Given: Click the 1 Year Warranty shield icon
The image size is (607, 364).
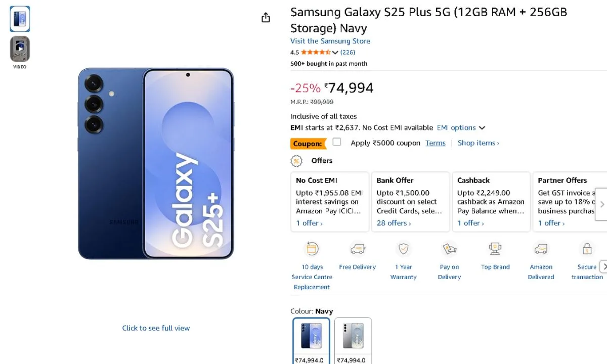Looking at the screenshot, I should click(x=403, y=249).
